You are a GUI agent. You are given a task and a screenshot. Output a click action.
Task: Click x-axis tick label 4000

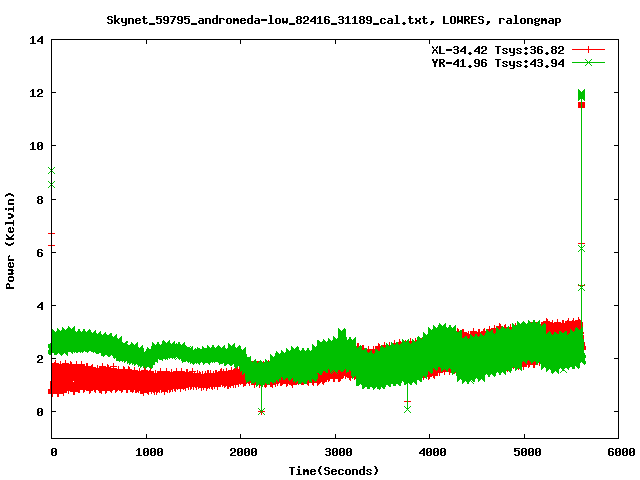[x=433, y=452]
